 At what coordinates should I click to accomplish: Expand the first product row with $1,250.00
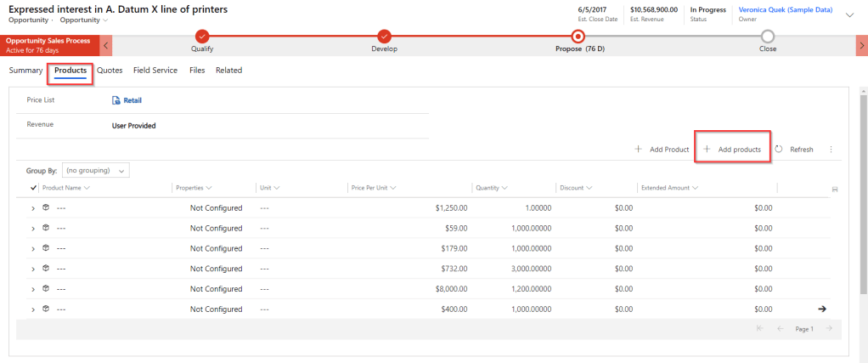tap(33, 208)
